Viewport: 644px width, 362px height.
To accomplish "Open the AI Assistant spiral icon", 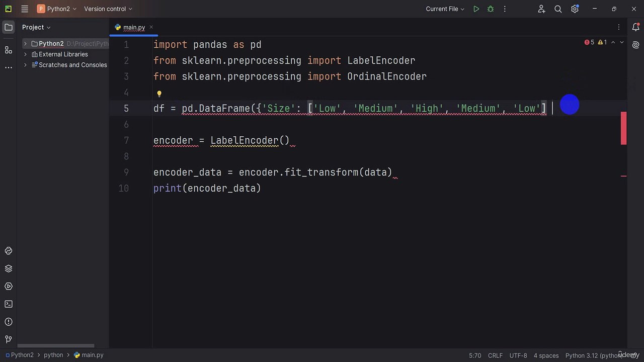I will pyautogui.click(x=635, y=45).
